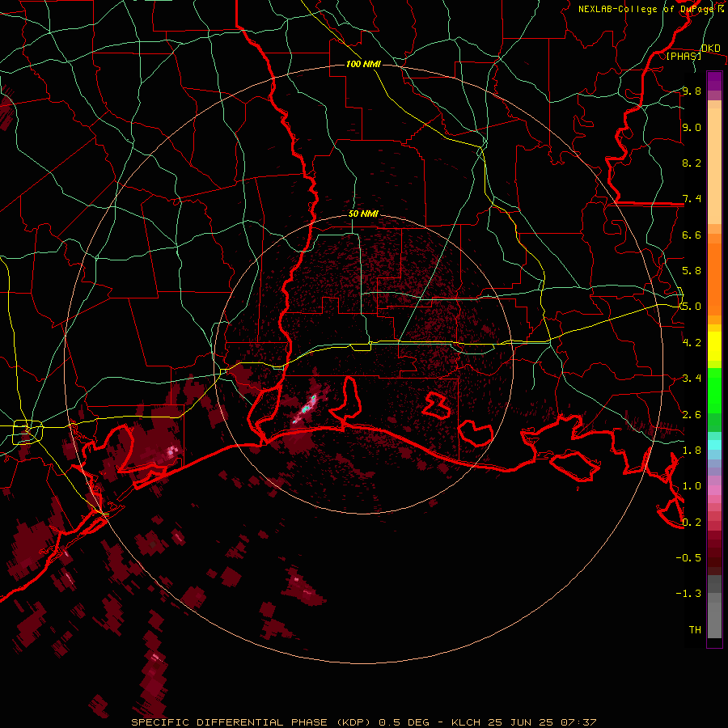Click the DKD label above the legend
The image size is (728, 728).
pos(711,48)
